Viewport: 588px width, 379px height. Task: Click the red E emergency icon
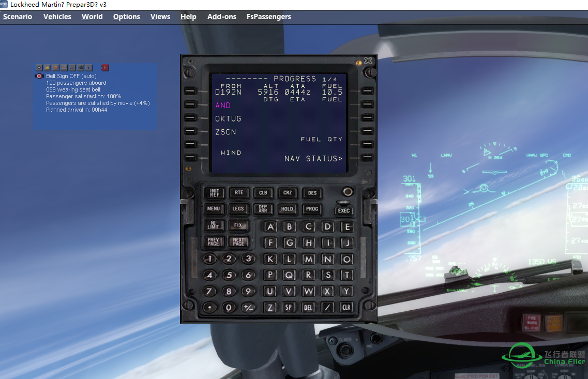pyautogui.click(x=105, y=68)
